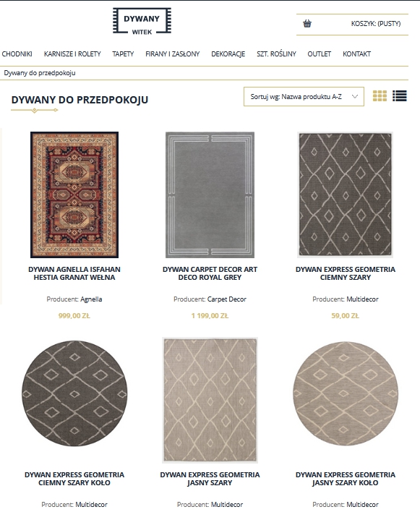Image resolution: width=420 pixels, height=512 pixels.
Task: Open the sort by dropdown
Action: [x=304, y=97]
